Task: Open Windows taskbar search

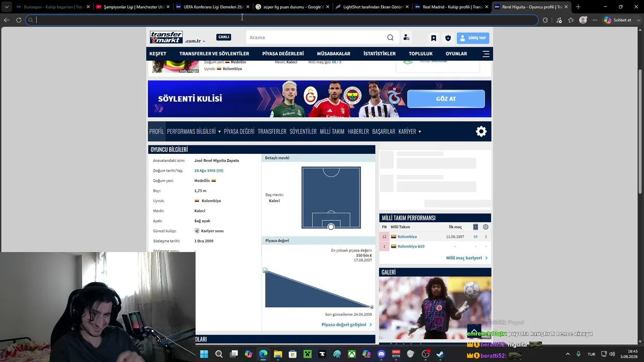Action: tap(219, 354)
